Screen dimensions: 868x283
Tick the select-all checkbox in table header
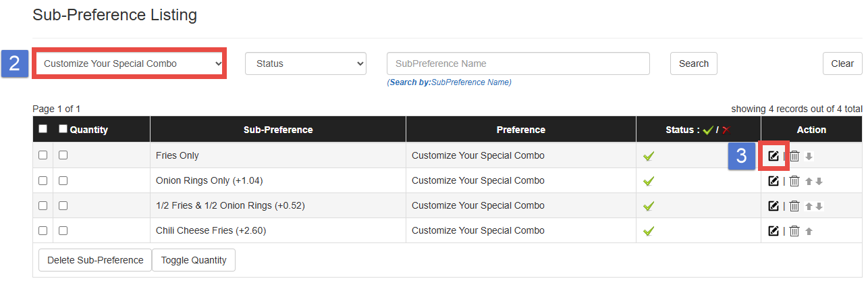pos(43,129)
